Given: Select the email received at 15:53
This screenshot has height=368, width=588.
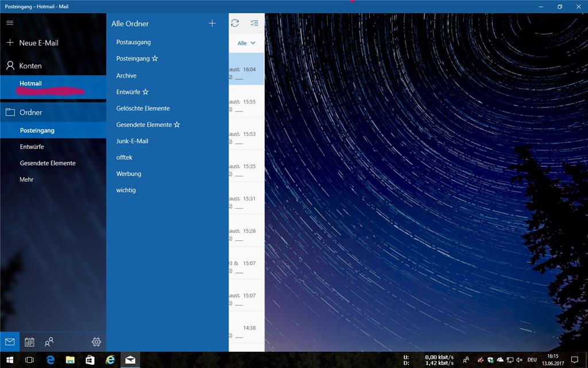Looking at the screenshot, I should 246,133.
